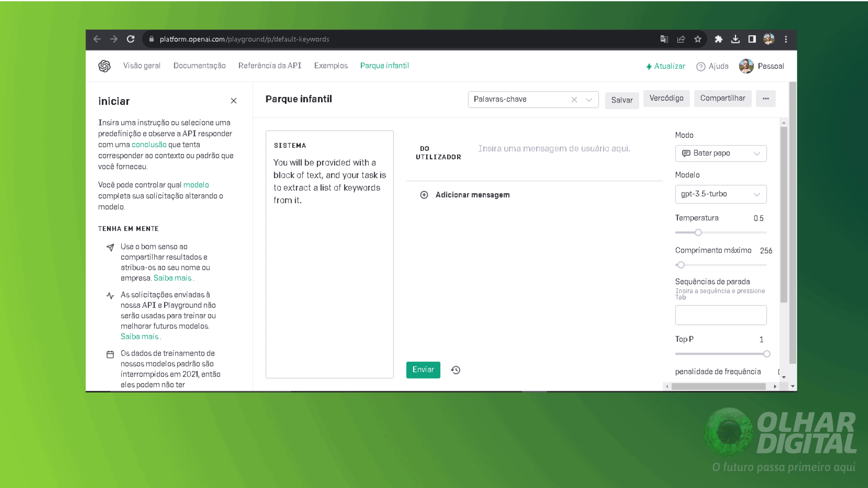Click the SISTEMA prompt text area
Viewport: 868px width, 488px height.
[330, 254]
